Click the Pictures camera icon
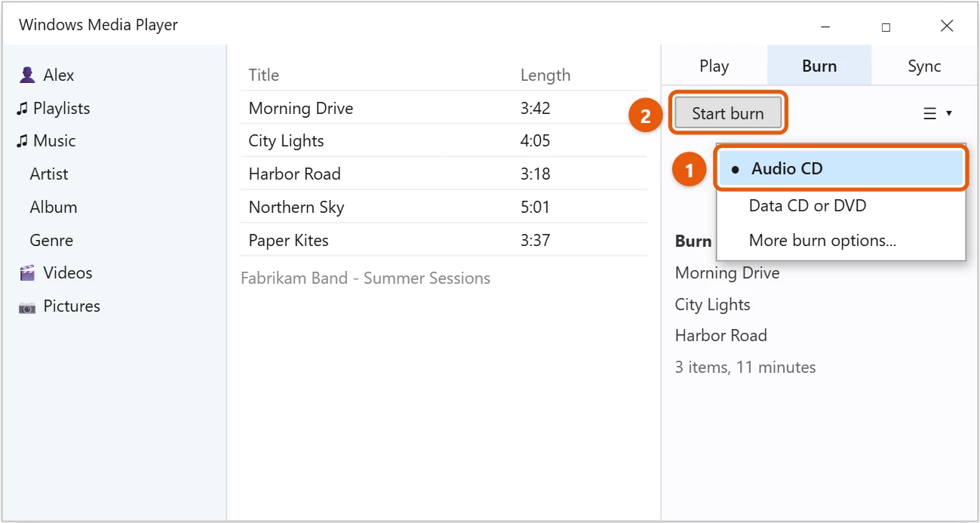This screenshot has width=980, height=523. [27, 307]
